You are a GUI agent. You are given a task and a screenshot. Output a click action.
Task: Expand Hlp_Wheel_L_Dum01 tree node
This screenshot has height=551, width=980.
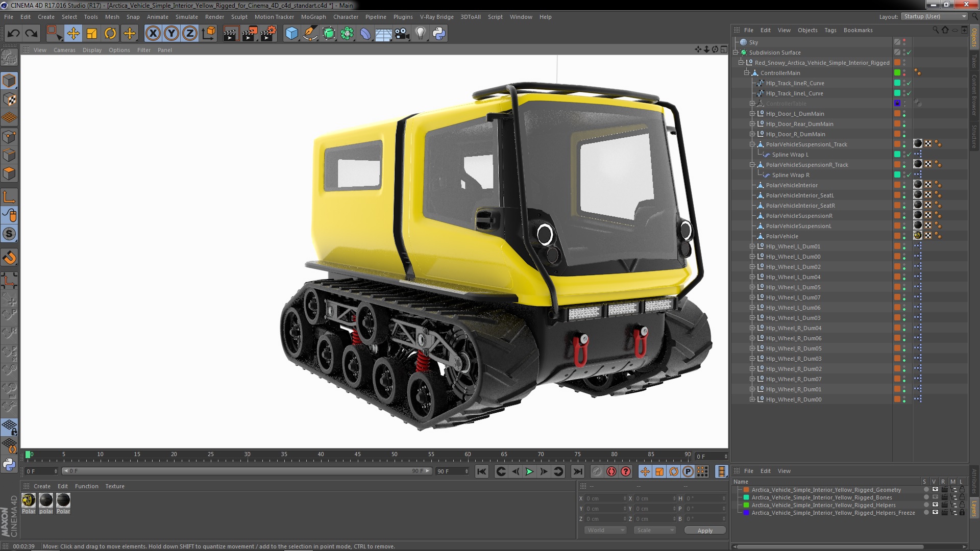pos(752,246)
